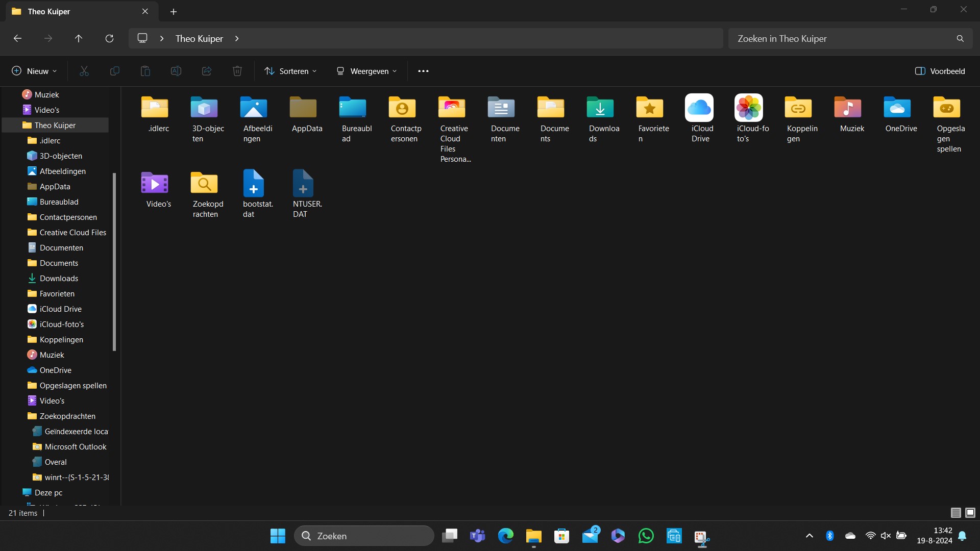Open Microsoft Teams from the taskbar

coord(478,536)
